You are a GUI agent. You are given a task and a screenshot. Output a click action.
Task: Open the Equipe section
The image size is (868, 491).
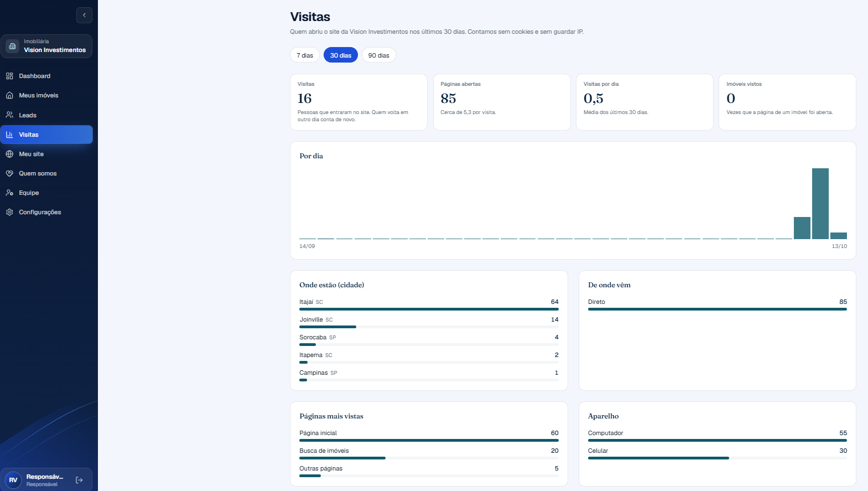tap(46, 193)
